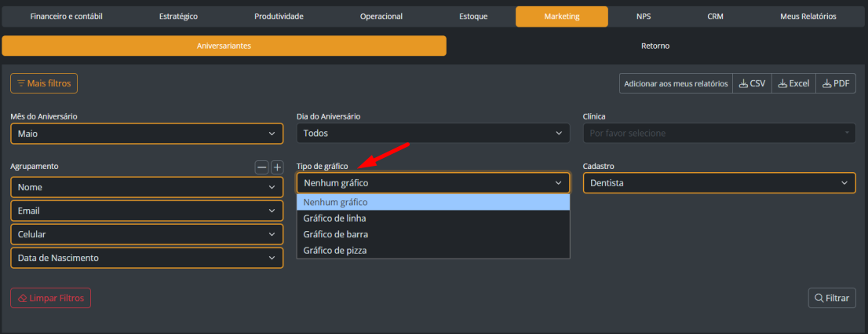Go to the Operacional tab

pyautogui.click(x=381, y=17)
